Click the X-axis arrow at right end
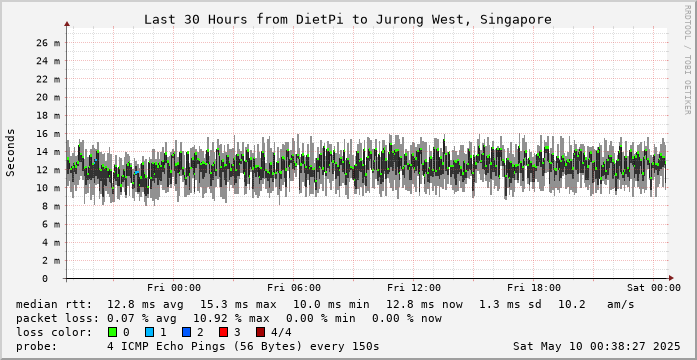 [x=671, y=278]
